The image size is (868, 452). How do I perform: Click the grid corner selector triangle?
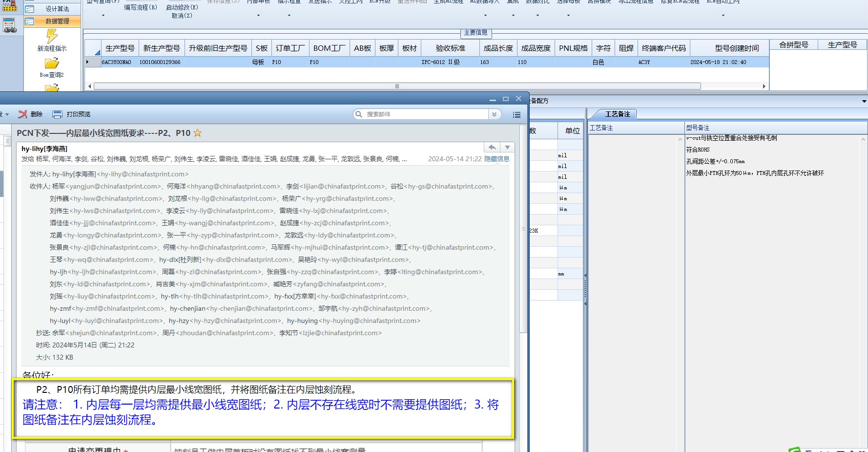click(x=97, y=51)
